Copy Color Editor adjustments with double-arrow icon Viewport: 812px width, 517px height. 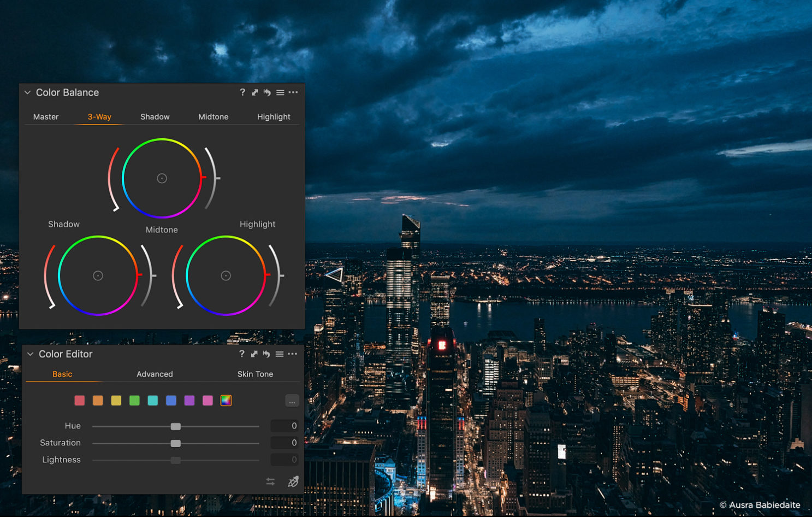point(254,354)
